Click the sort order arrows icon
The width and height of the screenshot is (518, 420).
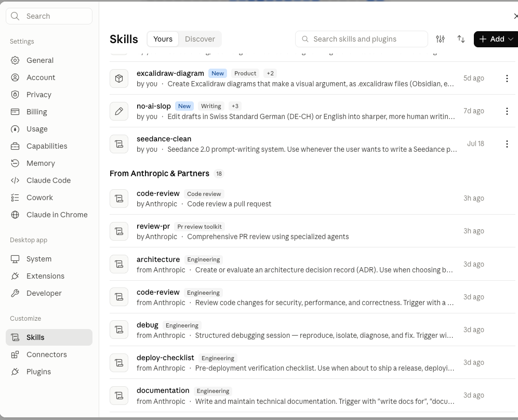pyautogui.click(x=461, y=39)
